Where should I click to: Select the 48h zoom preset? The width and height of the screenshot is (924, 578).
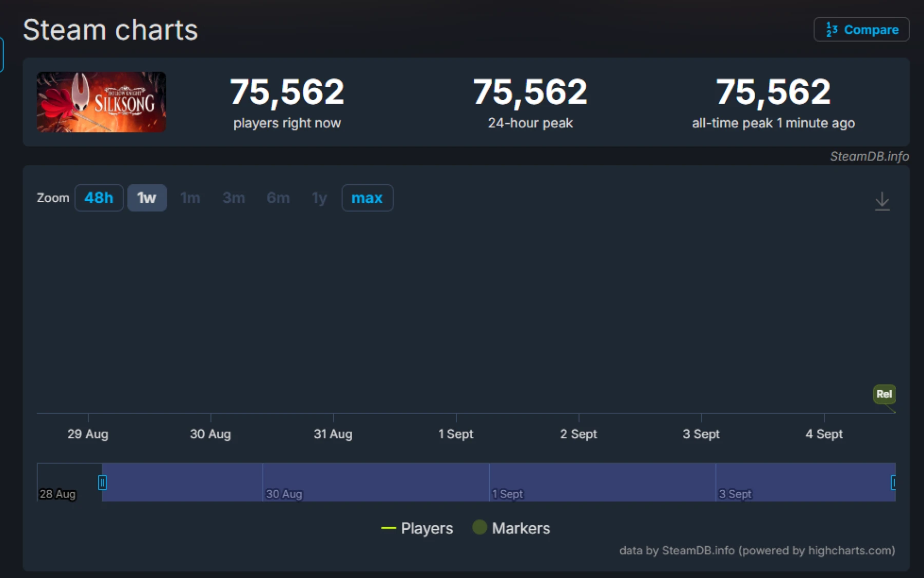(99, 198)
